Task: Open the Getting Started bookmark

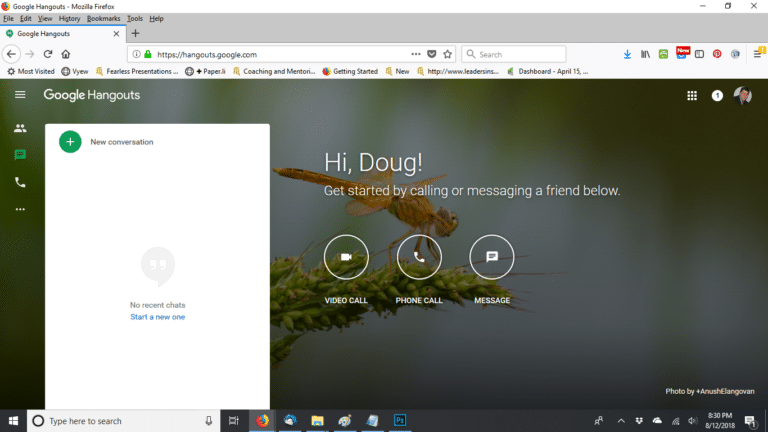Action: point(350,72)
